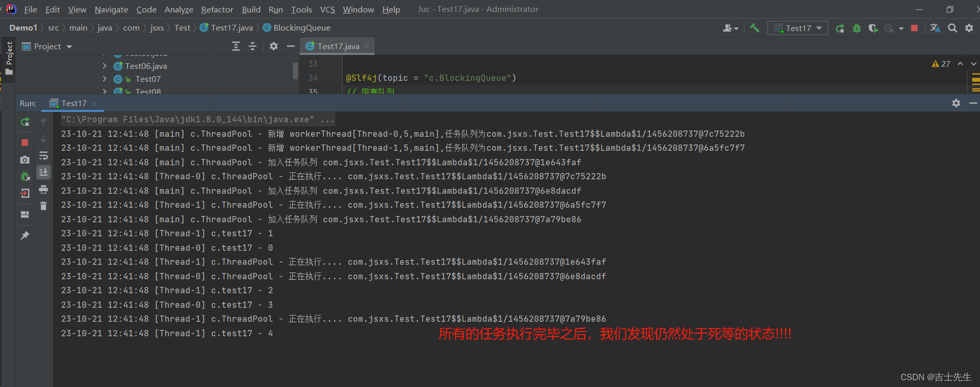Screen dimensions: 980x387
Task: Click jsxs in the breadcrumb bar
Action: coord(157,28)
